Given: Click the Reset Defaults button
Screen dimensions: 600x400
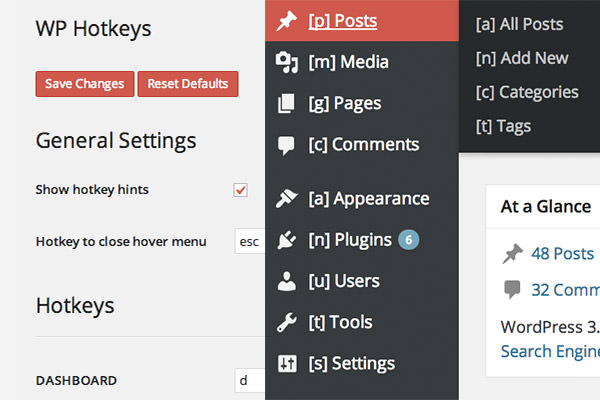Looking at the screenshot, I should [x=188, y=84].
